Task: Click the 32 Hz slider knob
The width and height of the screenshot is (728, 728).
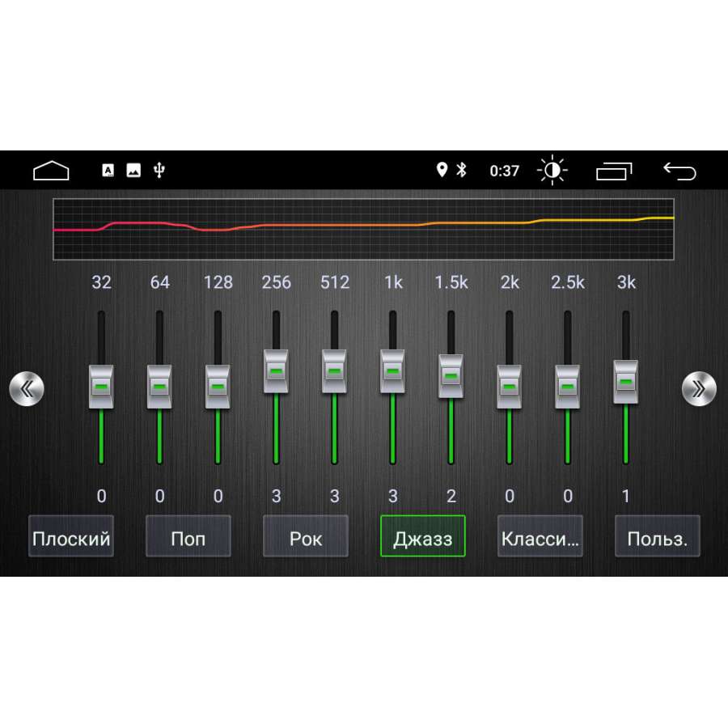Action: [x=101, y=387]
